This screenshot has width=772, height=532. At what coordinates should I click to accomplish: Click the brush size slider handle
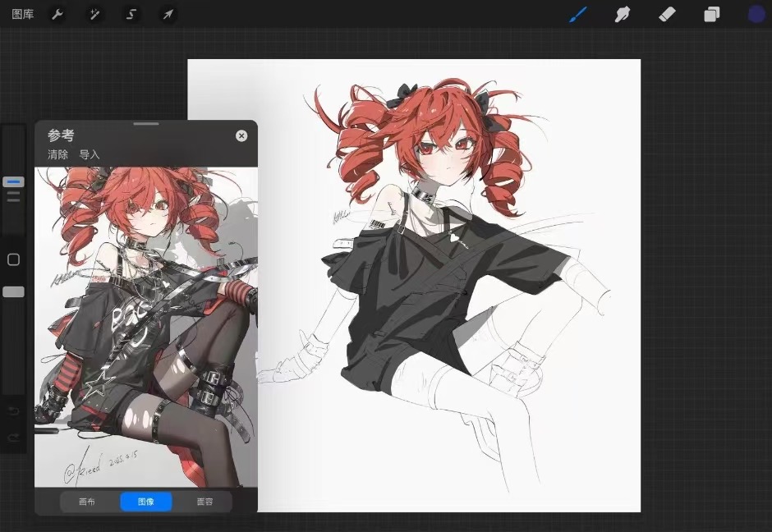tap(13, 182)
